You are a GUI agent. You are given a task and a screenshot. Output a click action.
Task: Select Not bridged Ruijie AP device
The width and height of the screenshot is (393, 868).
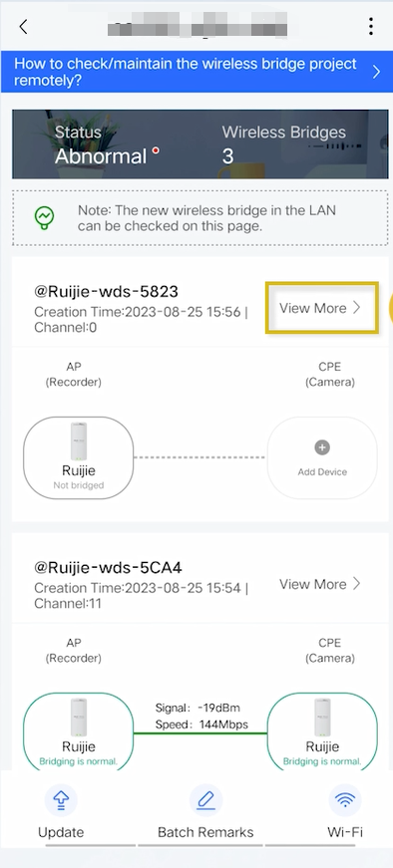78,457
